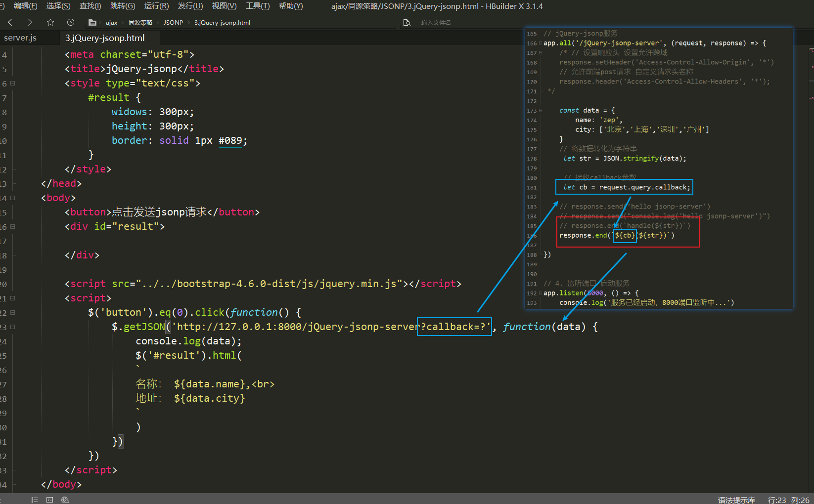
Task: Click the 同源策略 breadcrumb segment
Action: click(x=140, y=23)
